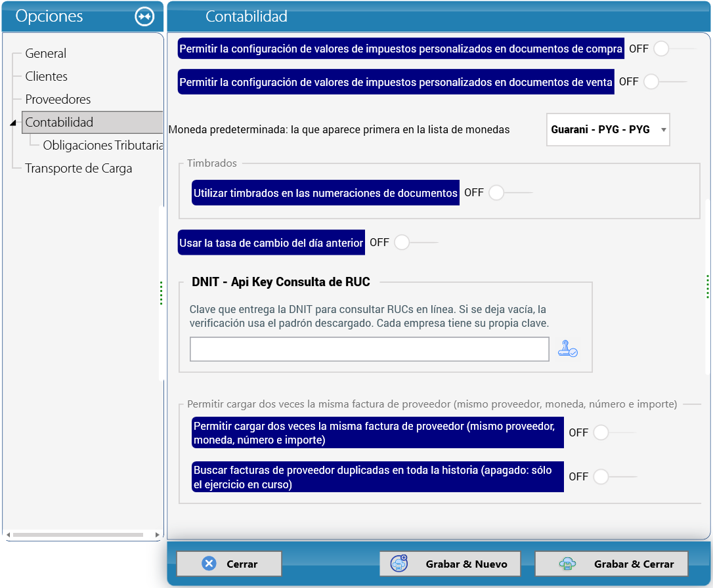Screen dimensions: 713x588
Task: Go to Proveedores options
Action: pyautogui.click(x=58, y=100)
